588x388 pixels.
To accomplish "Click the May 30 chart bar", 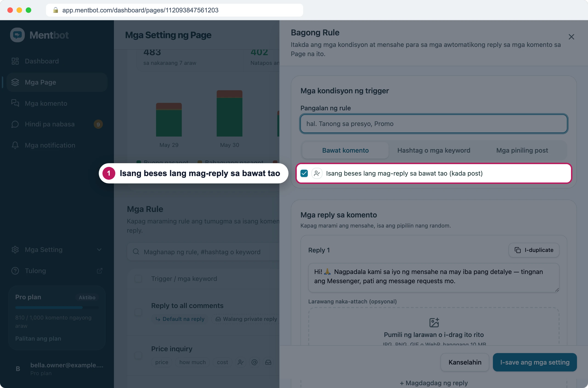I will pyautogui.click(x=229, y=113).
